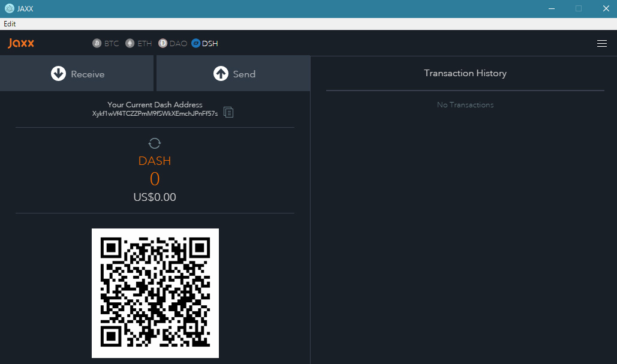Select the DSH Dash wallet

[204, 43]
